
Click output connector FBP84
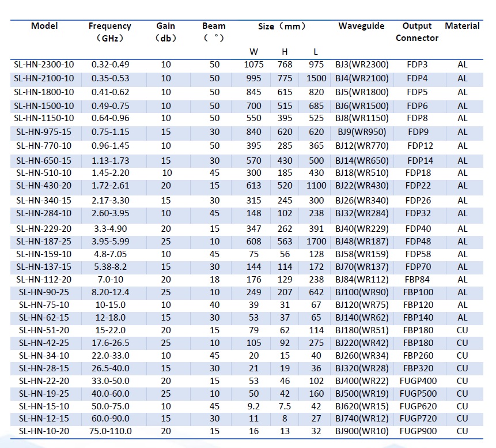click(x=417, y=279)
